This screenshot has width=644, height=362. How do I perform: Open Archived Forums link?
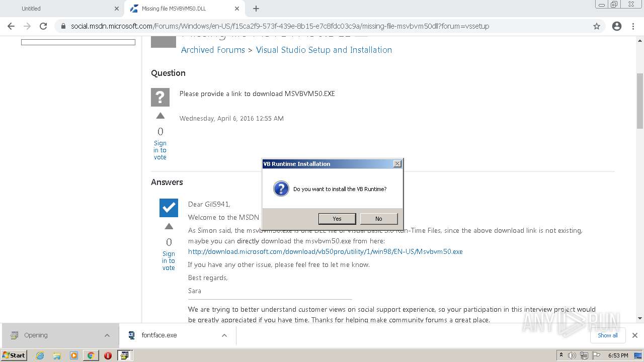coord(213,50)
